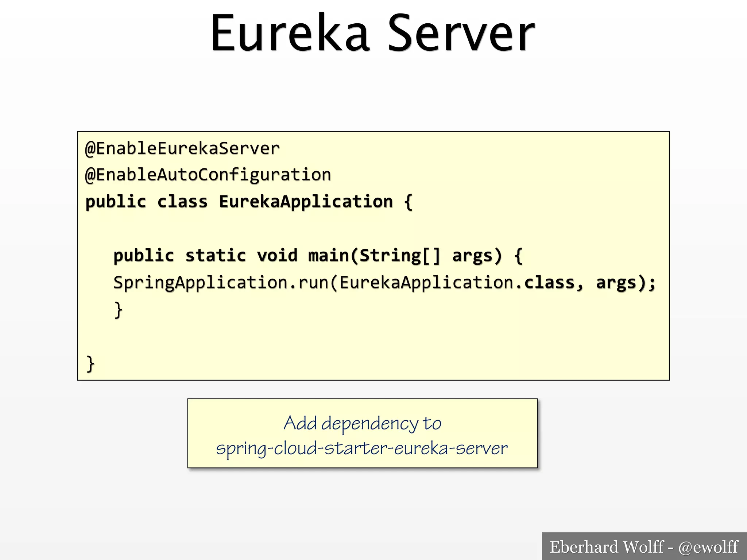
Task: Click the spring-cloud-starter-eureka-server text
Action: pyautogui.click(x=362, y=448)
